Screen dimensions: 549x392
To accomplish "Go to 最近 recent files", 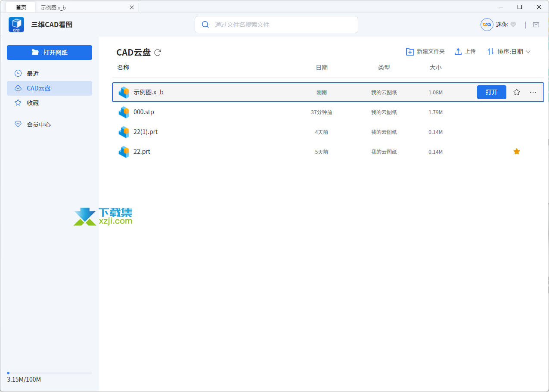I will coord(50,74).
